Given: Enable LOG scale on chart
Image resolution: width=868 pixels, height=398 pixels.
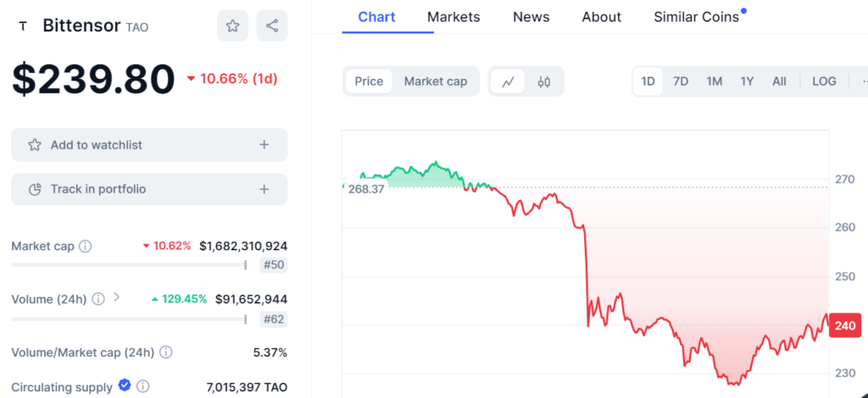Looking at the screenshot, I should tap(824, 81).
